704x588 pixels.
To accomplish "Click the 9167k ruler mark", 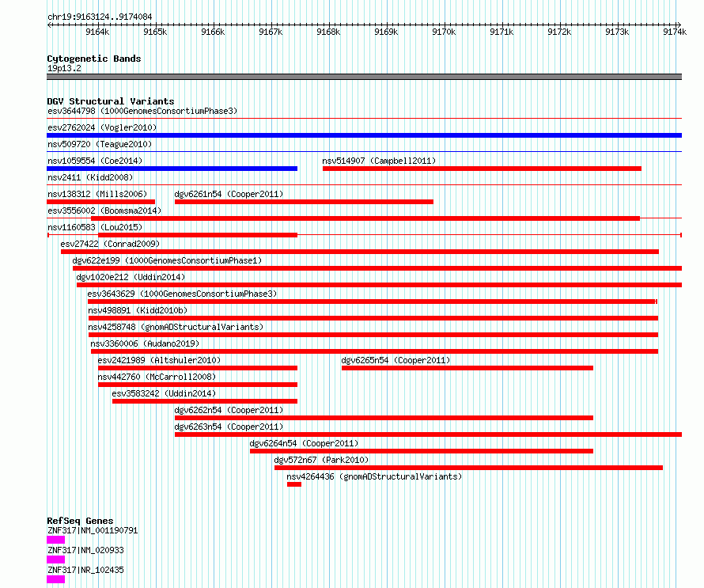I will tap(271, 32).
